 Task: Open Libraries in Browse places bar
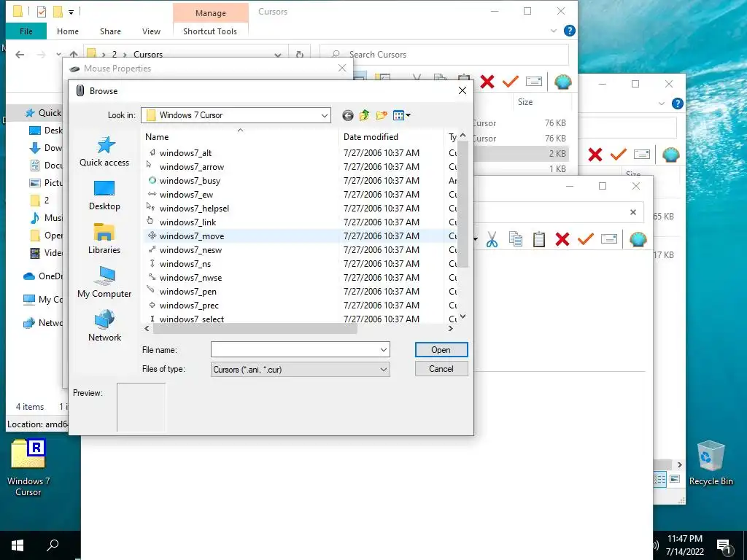click(104, 239)
